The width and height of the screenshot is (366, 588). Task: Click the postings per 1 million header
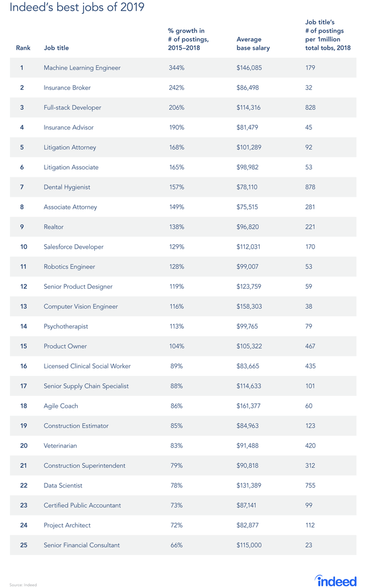point(328,35)
